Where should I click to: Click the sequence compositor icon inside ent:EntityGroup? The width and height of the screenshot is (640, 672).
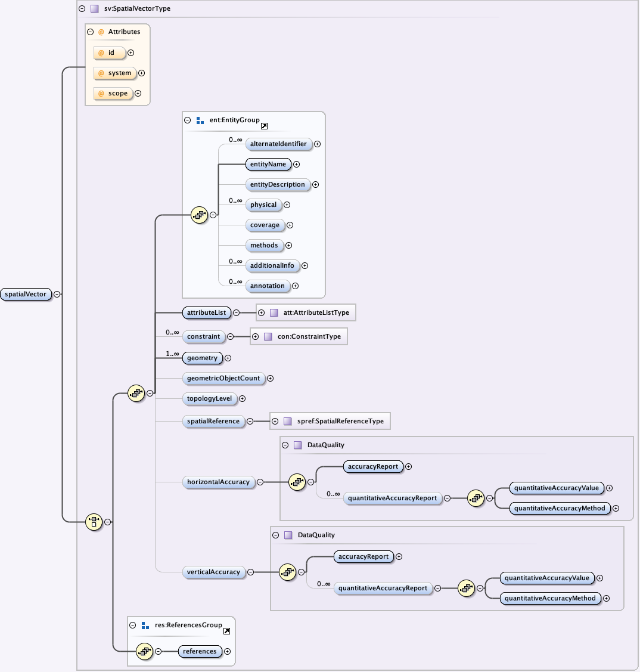(199, 215)
